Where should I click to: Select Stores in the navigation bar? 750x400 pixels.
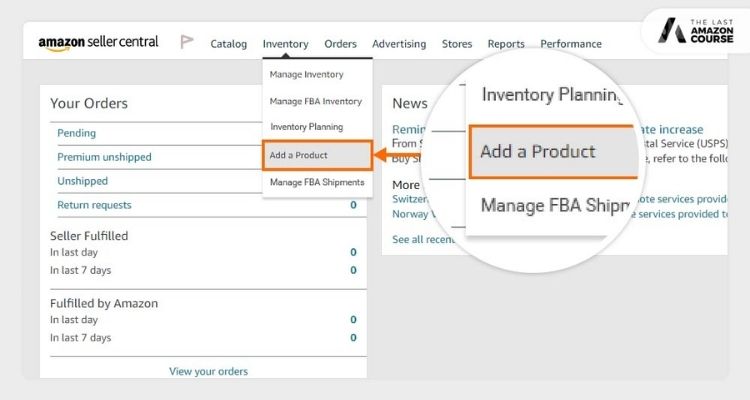[x=457, y=44]
